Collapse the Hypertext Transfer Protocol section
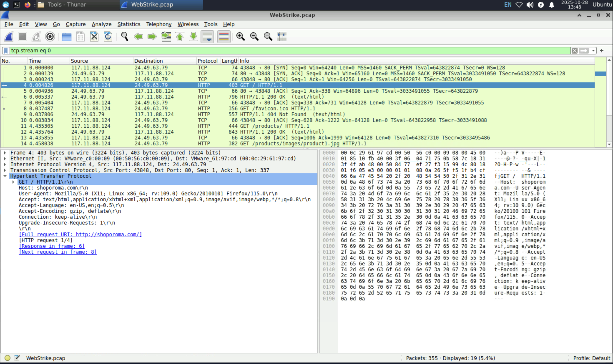613x364 pixels. click(x=5, y=176)
